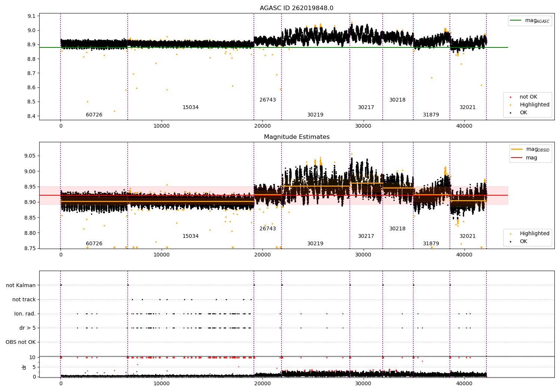Click the 'not track' y-axis label

click(x=24, y=300)
